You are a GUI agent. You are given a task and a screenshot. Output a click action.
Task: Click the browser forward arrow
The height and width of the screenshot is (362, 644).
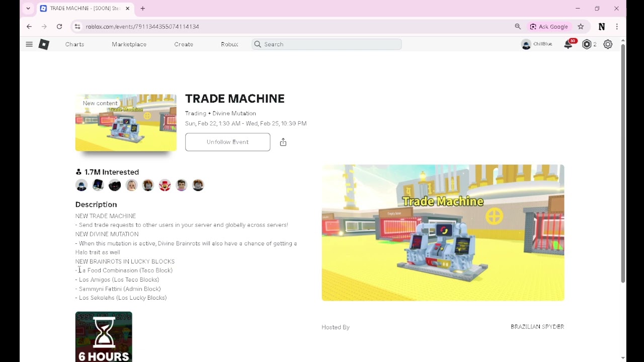coord(44,27)
